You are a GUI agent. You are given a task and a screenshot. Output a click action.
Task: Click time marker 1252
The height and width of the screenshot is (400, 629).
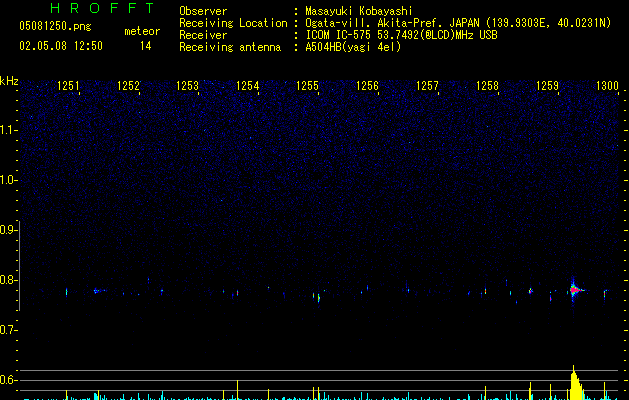[128, 86]
